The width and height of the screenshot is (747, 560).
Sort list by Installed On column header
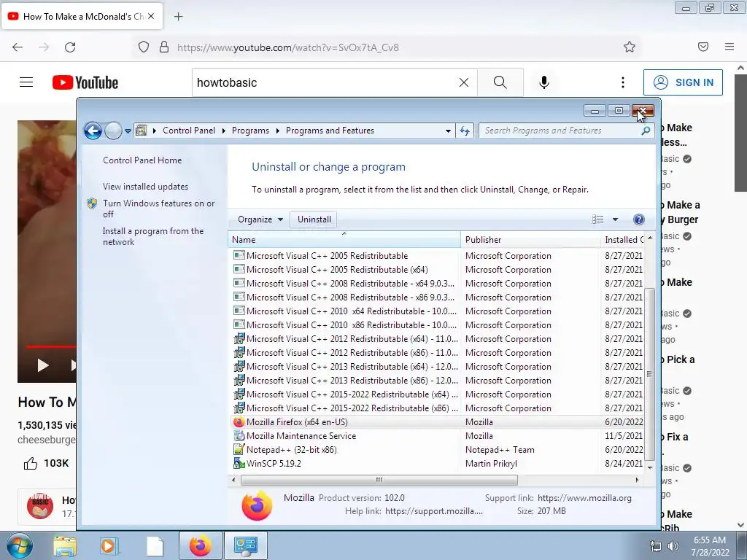(x=622, y=239)
